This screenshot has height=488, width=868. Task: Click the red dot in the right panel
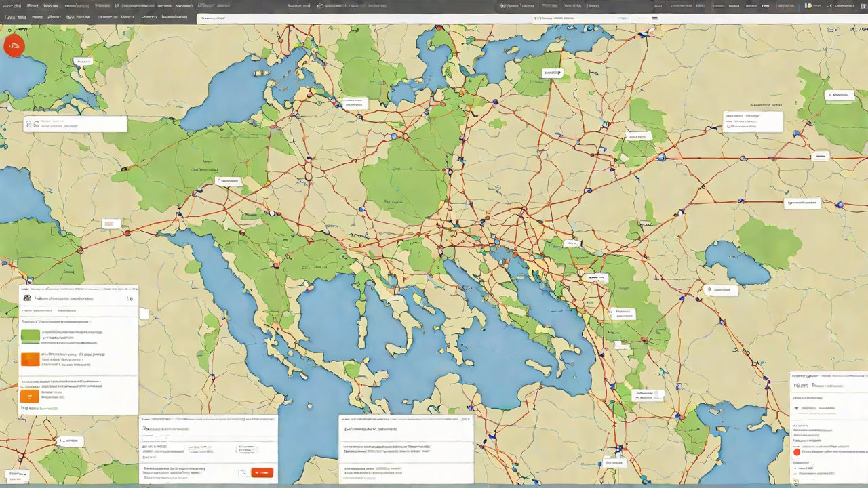[797, 451]
